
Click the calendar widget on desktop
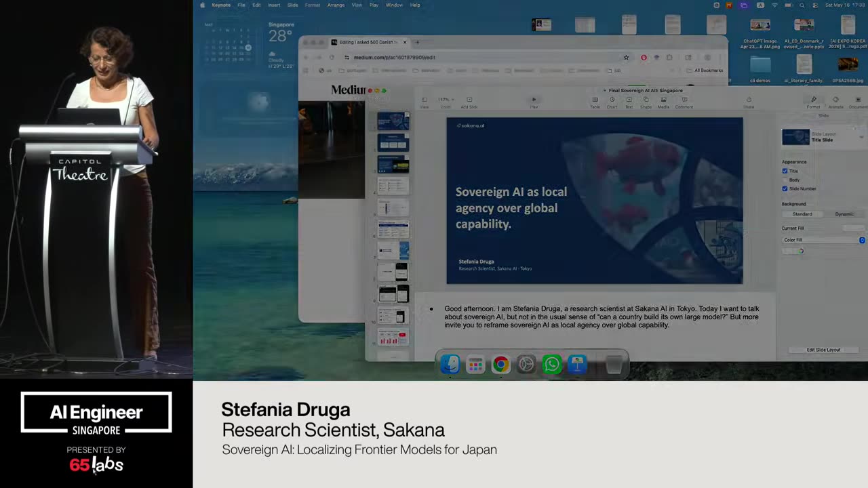pyautogui.click(x=229, y=44)
